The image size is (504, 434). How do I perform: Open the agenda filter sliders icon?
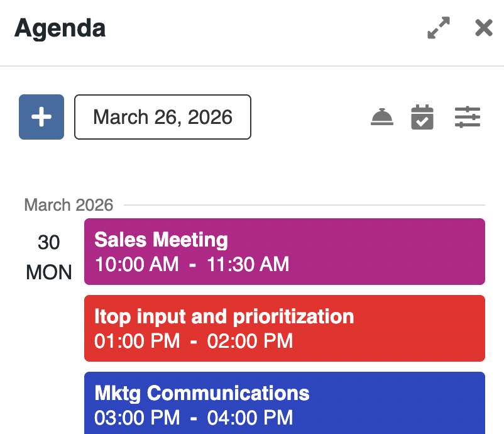pyautogui.click(x=468, y=117)
